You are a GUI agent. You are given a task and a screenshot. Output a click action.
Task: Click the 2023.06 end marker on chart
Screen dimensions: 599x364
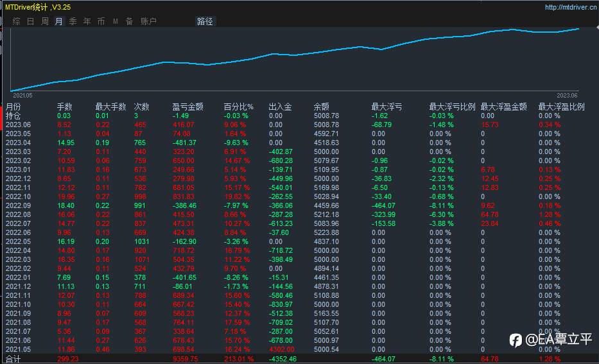click(x=567, y=95)
